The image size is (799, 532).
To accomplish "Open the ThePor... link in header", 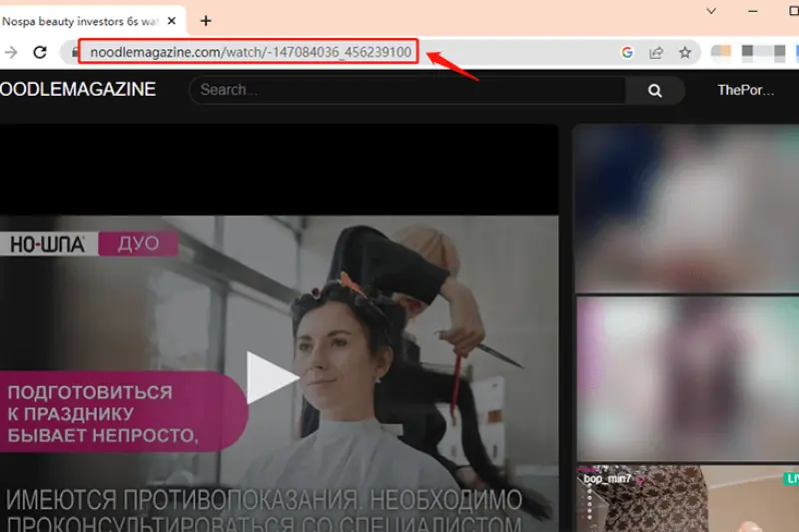I will [745, 90].
